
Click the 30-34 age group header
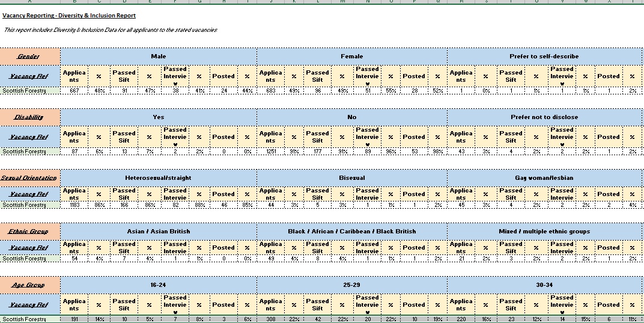point(544,285)
